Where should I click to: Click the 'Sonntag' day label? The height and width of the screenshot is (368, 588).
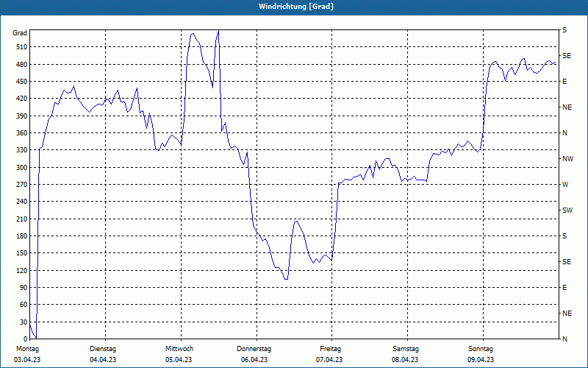click(x=481, y=349)
